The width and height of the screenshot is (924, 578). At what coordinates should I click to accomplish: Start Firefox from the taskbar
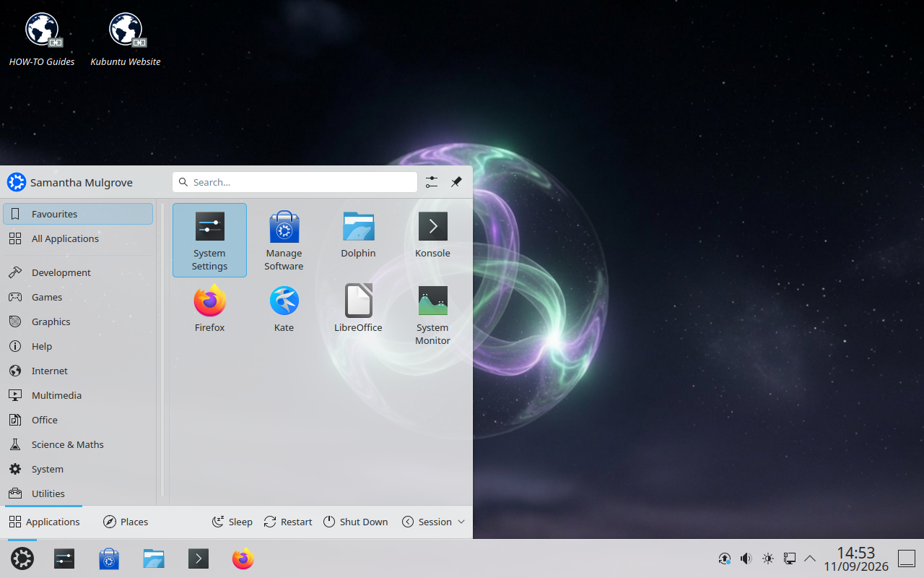click(x=243, y=558)
